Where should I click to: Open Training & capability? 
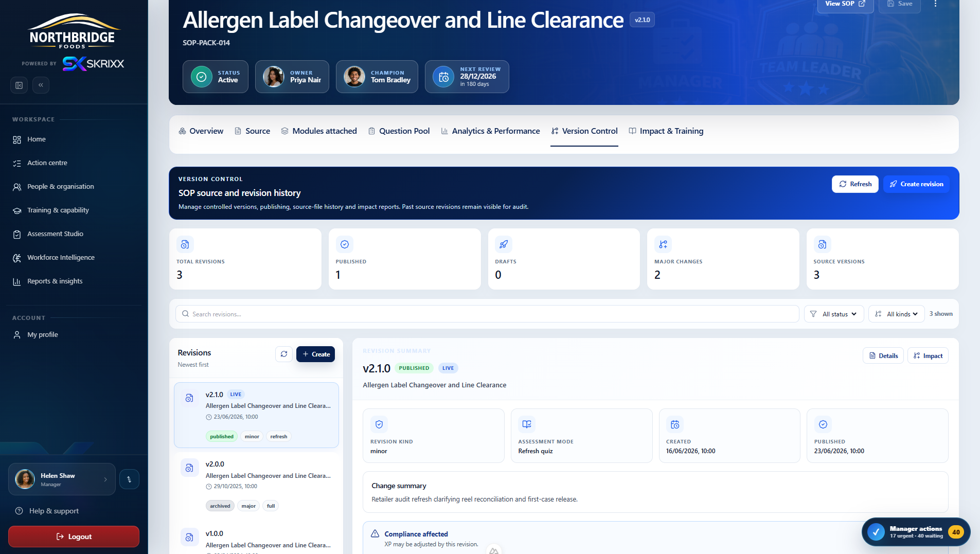pyautogui.click(x=58, y=210)
